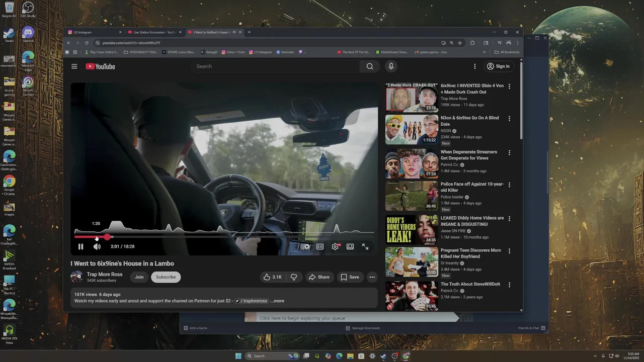Viewport: 644px width, 362px height.
Task: Open the Ubisoft Connect desktop icon
Action: (28, 86)
